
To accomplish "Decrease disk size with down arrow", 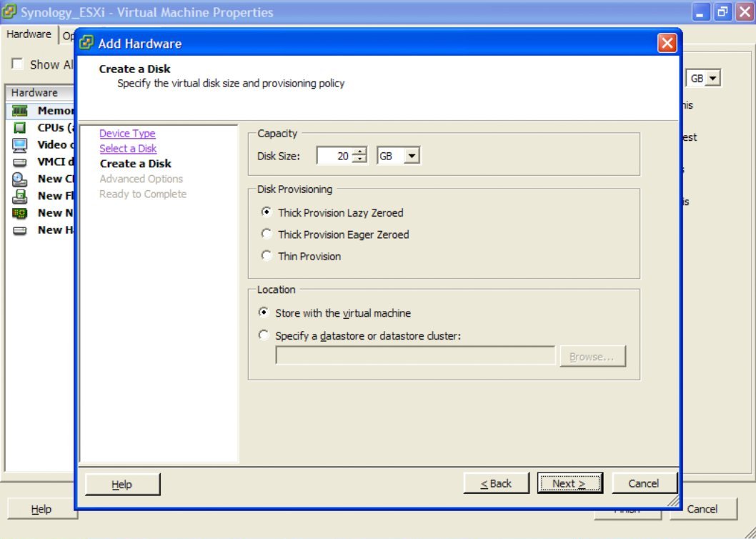I will (359, 159).
